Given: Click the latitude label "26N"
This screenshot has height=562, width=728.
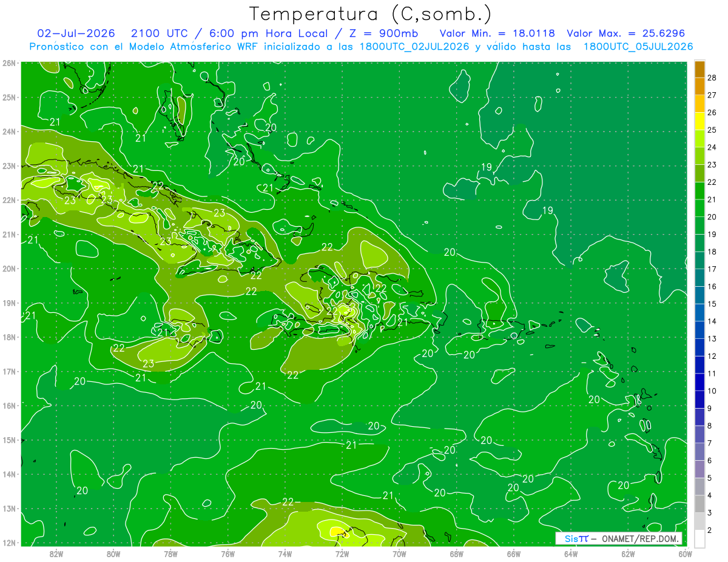Looking at the screenshot, I should click(x=8, y=63).
